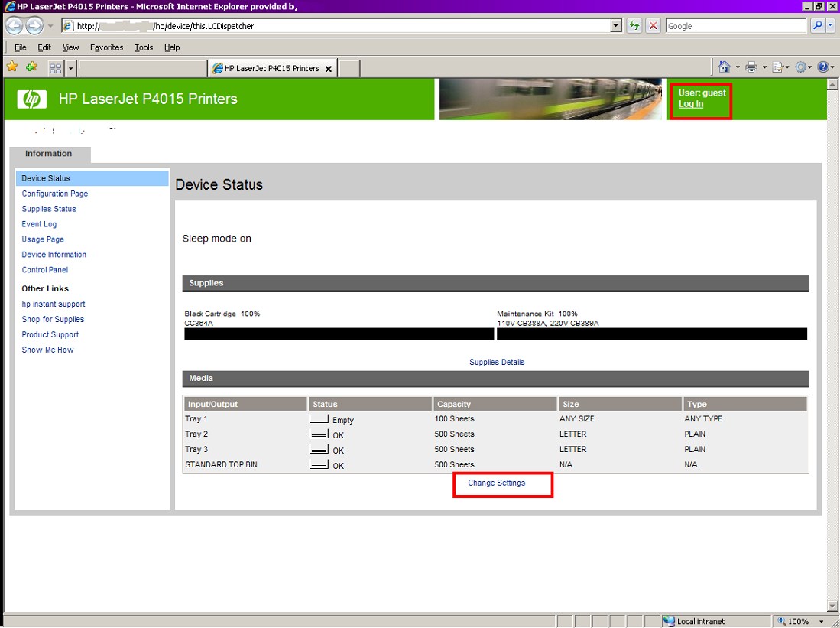This screenshot has height=628, width=840.
Task: Expand the Home button dropdown arrow
Action: pos(737,67)
